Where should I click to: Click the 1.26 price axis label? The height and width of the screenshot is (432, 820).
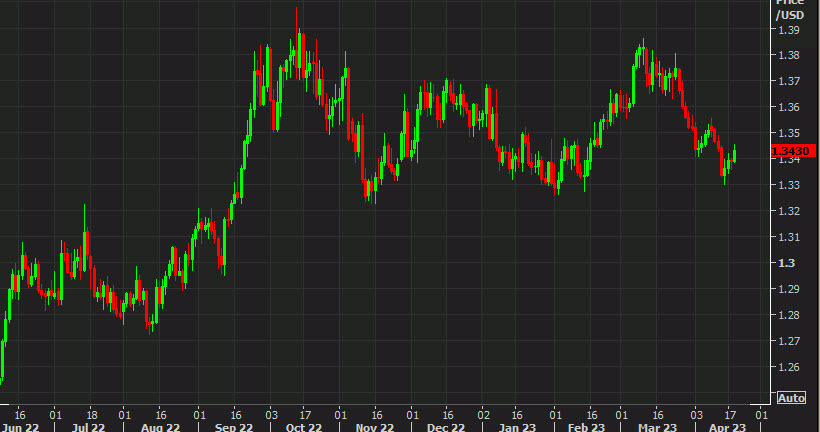click(789, 367)
